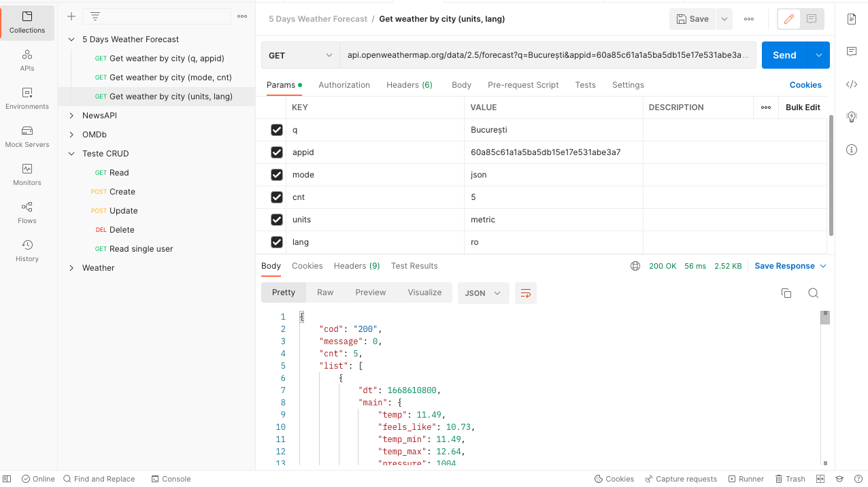
Task: Open the JSON response format dropdown
Action: pos(483,292)
